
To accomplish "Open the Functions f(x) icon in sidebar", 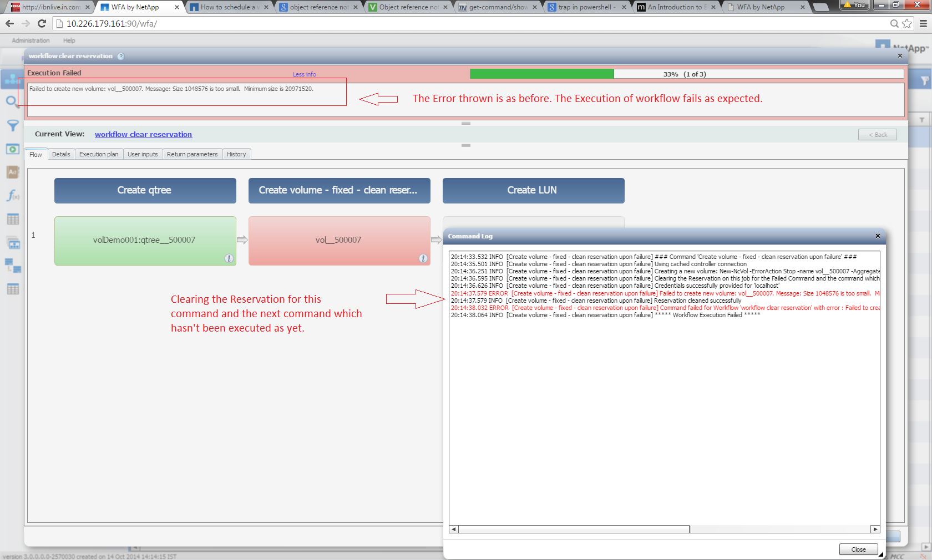I will (x=12, y=196).
